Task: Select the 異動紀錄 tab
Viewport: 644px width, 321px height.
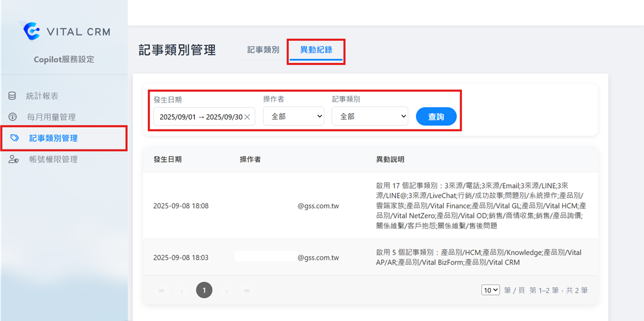Action: (316, 50)
